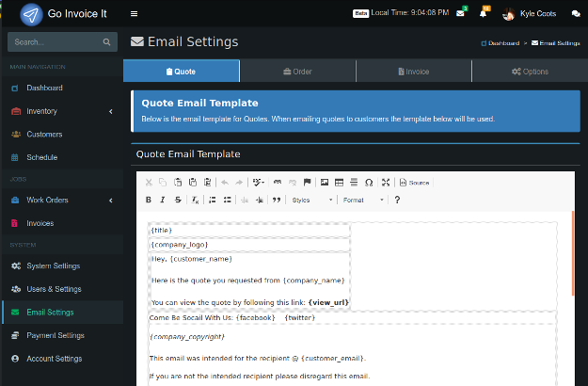Maximize the editor with the fullscreen icon

(386, 182)
